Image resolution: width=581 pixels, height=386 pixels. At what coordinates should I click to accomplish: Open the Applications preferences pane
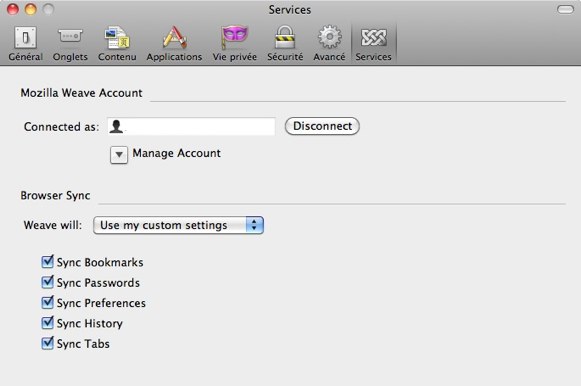[x=174, y=43]
